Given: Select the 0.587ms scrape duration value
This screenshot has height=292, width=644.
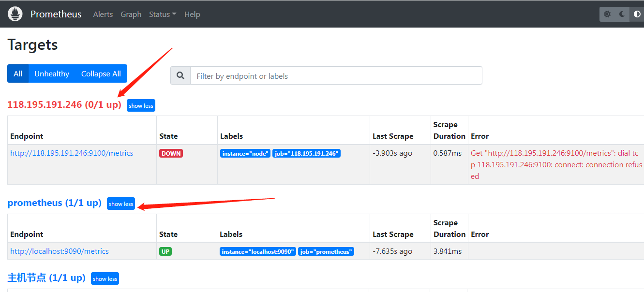Looking at the screenshot, I should [448, 153].
